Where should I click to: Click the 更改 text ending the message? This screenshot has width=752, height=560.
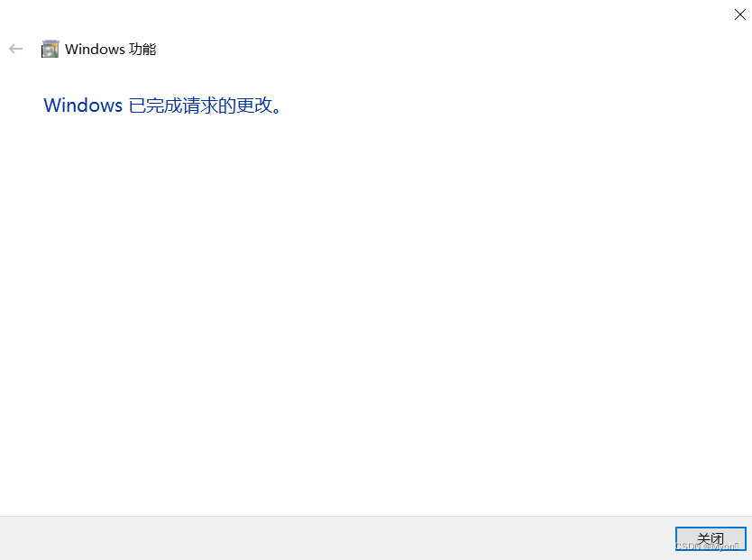coord(254,105)
